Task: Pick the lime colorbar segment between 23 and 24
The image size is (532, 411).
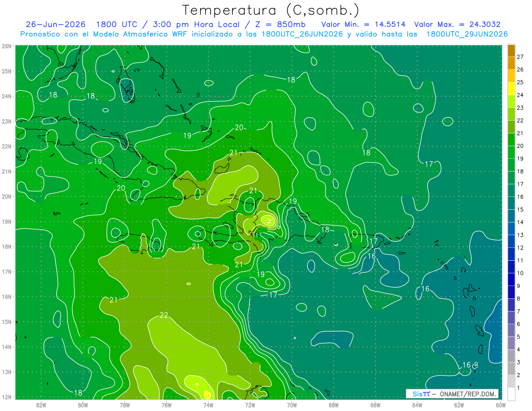Action: pyautogui.click(x=511, y=101)
